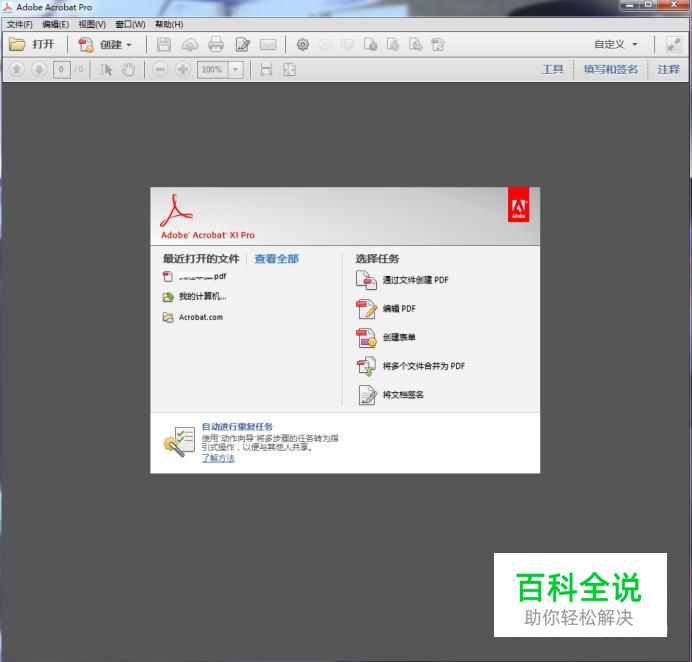This screenshot has width=692, height=662.
Task: Click the last quick-tools page icon
Action: pos(438,45)
